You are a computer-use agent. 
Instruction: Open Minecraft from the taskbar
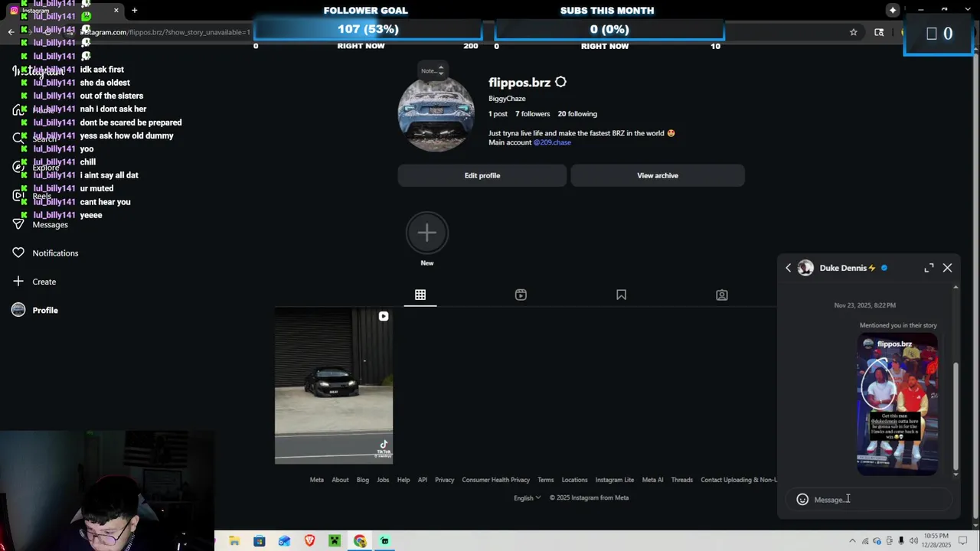[x=335, y=541]
